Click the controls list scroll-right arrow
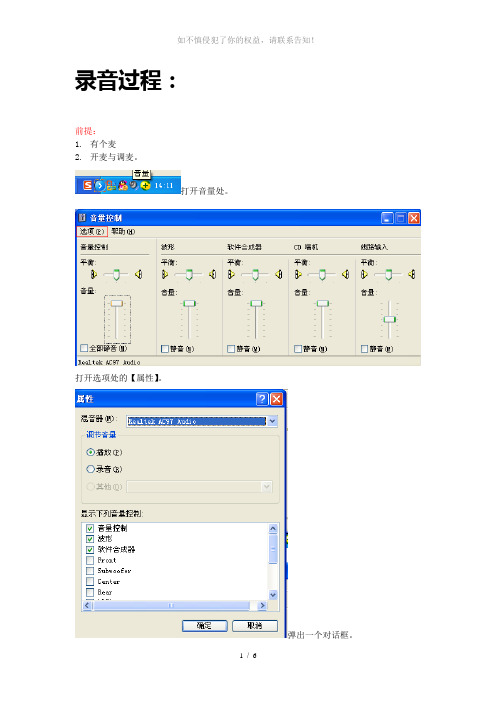 click(x=263, y=605)
